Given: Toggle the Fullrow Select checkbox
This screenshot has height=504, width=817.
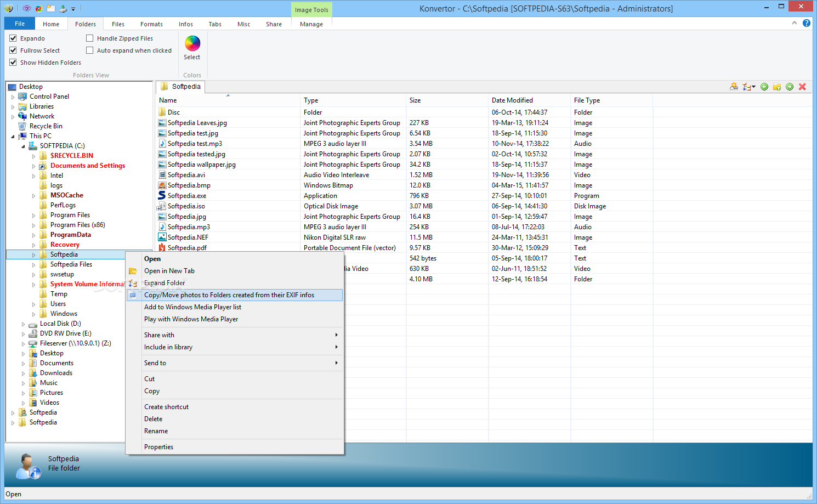Looking at the screenshot, I should coord(13,50).
